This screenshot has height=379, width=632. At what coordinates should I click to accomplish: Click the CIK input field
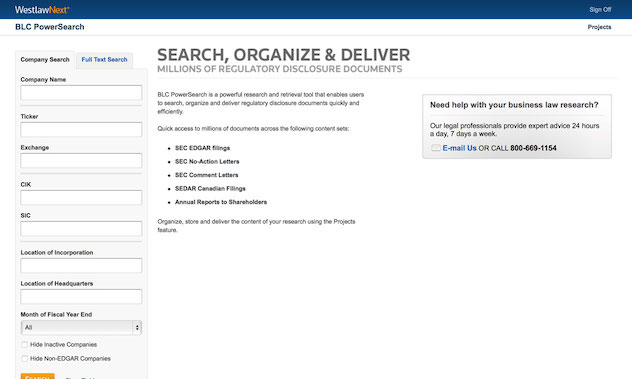[x=81, y=198]
